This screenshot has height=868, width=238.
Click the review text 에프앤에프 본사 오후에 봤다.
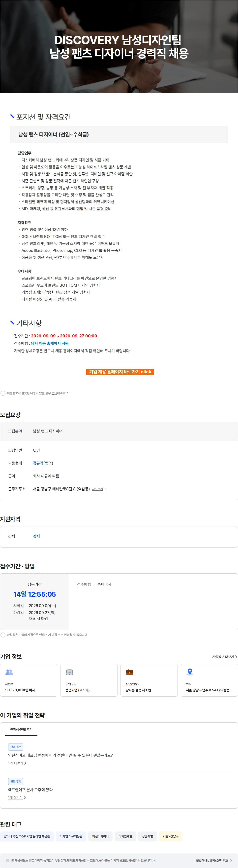(31, 789)
